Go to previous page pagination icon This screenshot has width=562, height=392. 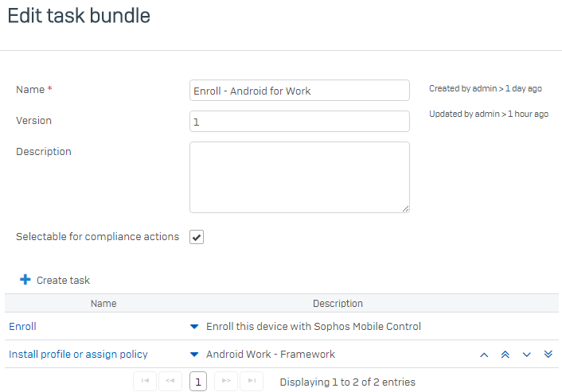[x=170, y=381]
